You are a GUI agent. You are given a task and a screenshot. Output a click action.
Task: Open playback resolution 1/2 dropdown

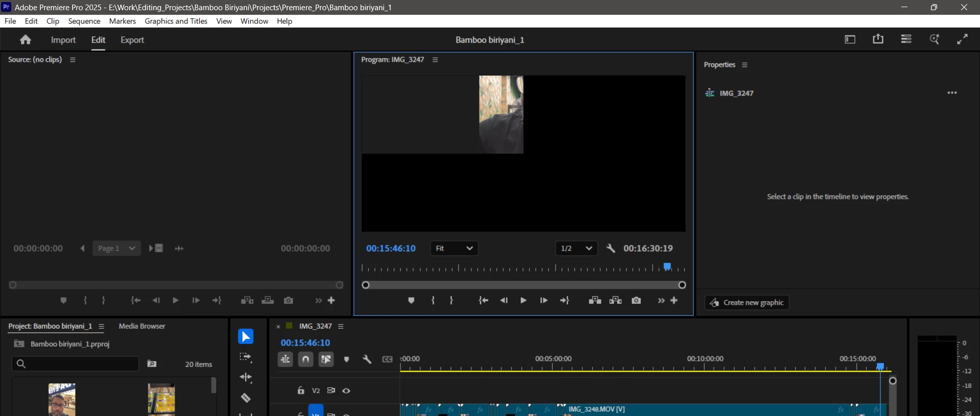pyautogui.click(x=576, y=249)
